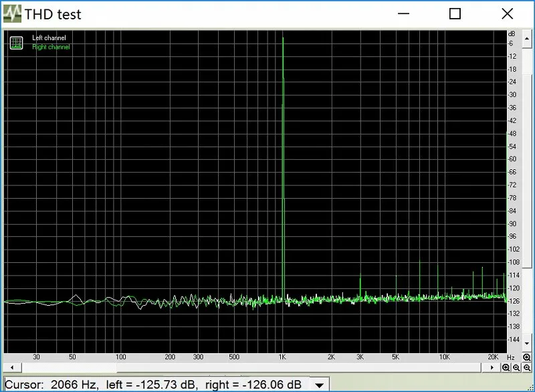Click the left arrow of the frequency scrollbar
535x392 pixels.
pos(12,367)
